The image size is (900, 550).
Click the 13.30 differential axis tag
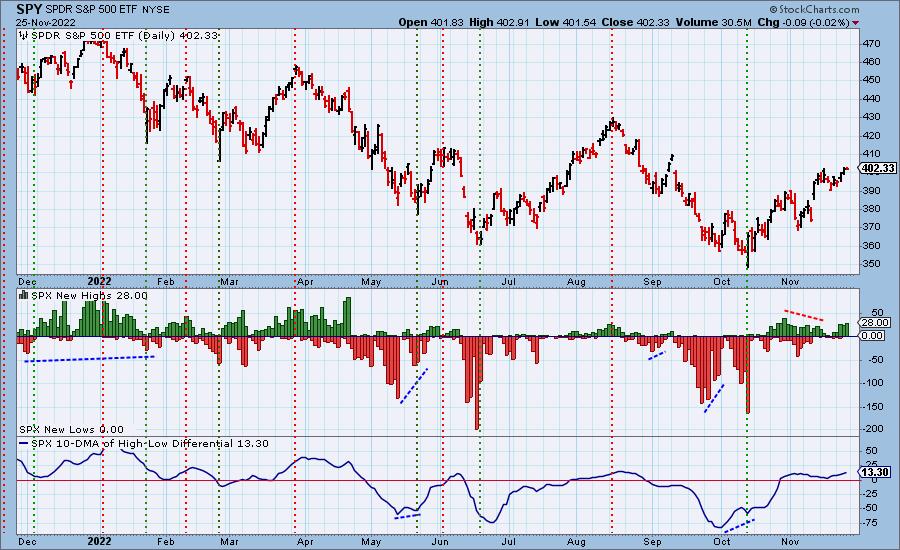pyautogui.click(x=875, y=472)
